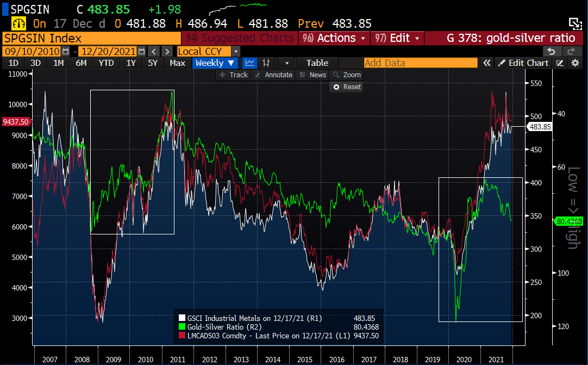This screenshot has width=588, height=365.
Task: Select the 1M range tab
Action: click(x=58, y=63)
